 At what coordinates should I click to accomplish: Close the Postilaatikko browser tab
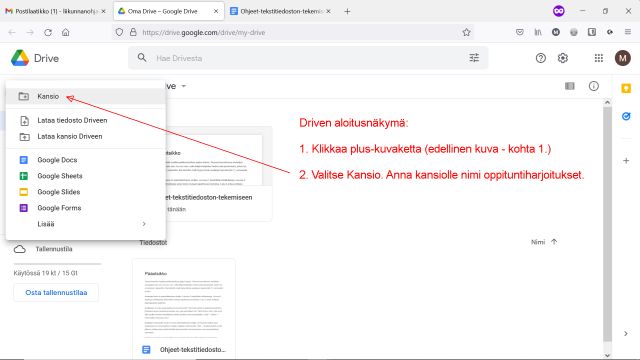pyautogui.click(x=104, y=11)
